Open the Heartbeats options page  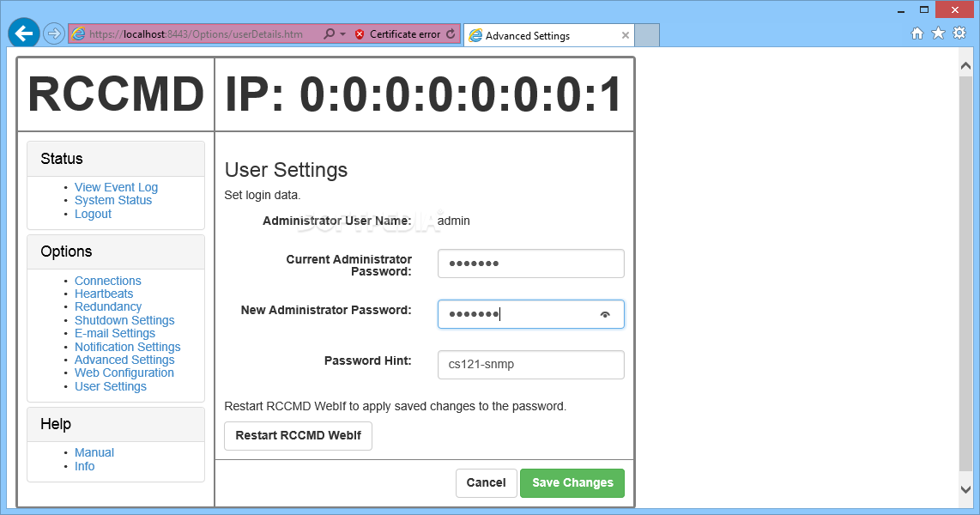(x=104, y=294)
